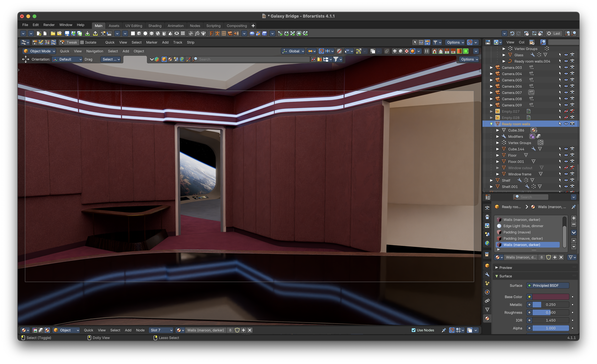
Task: Toggle show overlays in viewport header
Action: pyautogui.click(x=373, y=51)
